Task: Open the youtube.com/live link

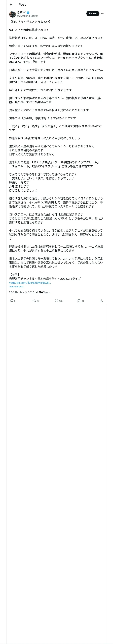Action: (30, 283)
